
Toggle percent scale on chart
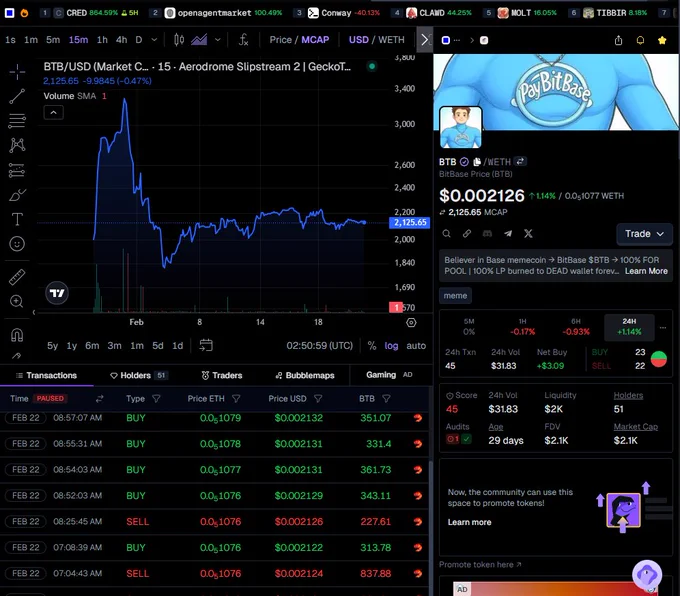372,346
